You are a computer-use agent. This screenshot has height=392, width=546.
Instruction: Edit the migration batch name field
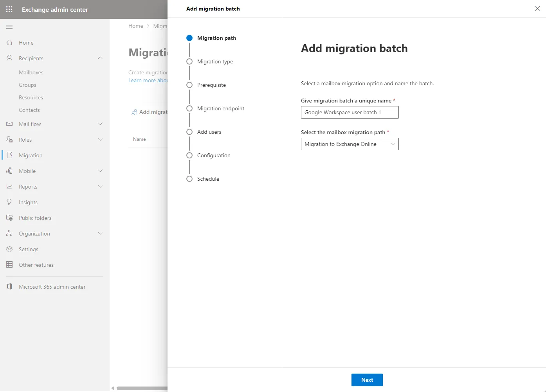click(350, 112)
